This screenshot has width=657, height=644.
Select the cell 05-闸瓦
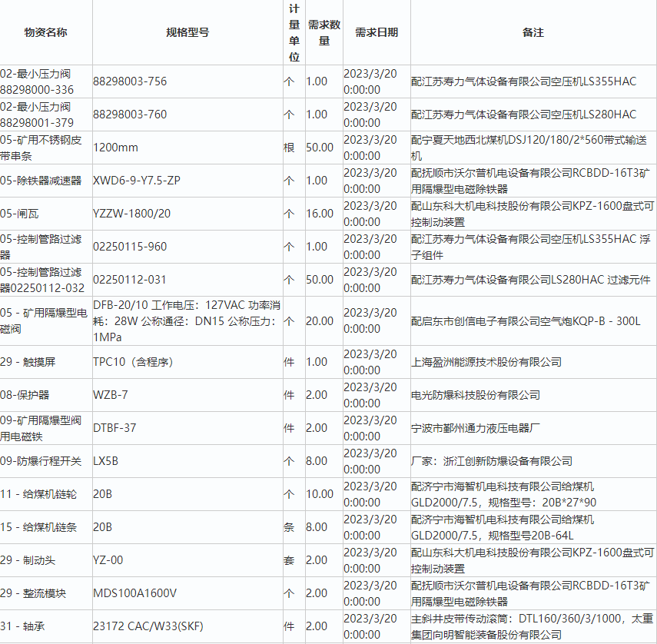pos(45,214)
